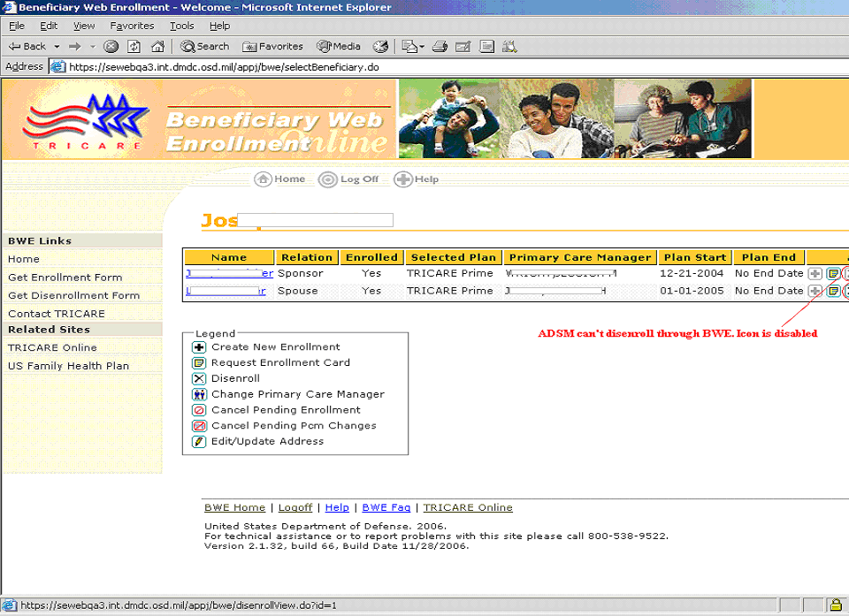
Task: Click the Enrolled column header
Action: [371, 257]
